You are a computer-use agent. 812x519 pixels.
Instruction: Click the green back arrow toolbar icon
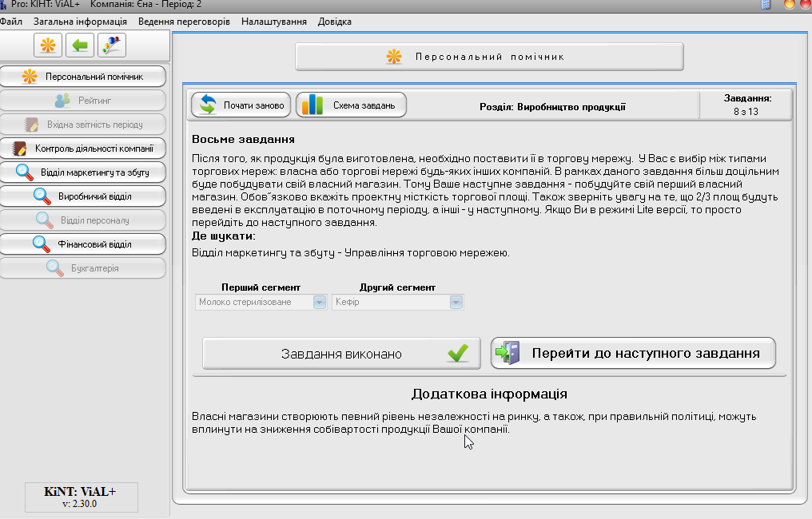click(80, 45)
